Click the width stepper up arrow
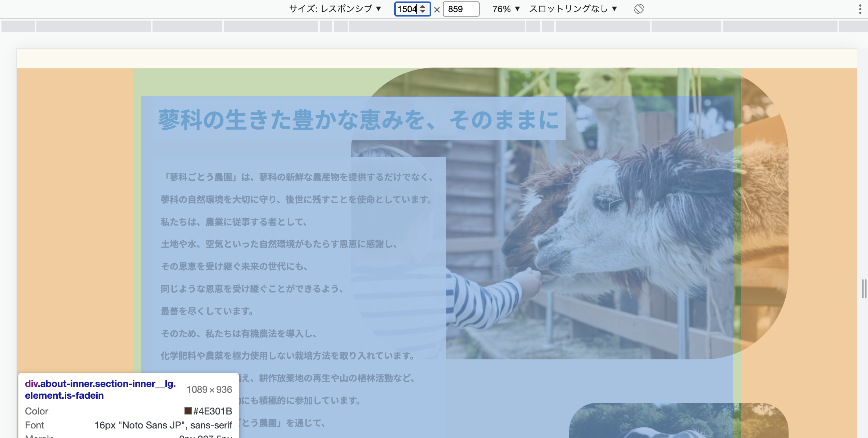This screenshot has height=438, width=868. point(423,6)
